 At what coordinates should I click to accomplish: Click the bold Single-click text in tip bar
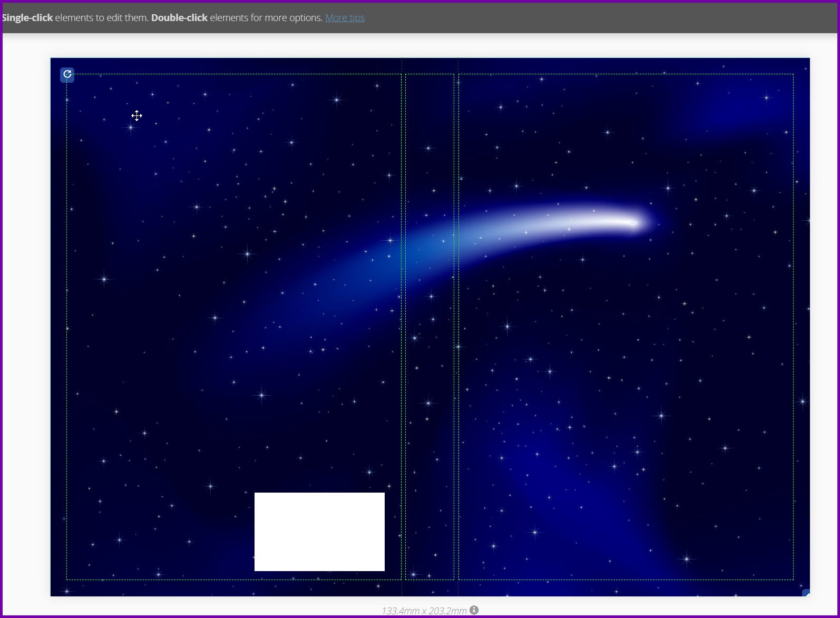[x=27, y=18]
